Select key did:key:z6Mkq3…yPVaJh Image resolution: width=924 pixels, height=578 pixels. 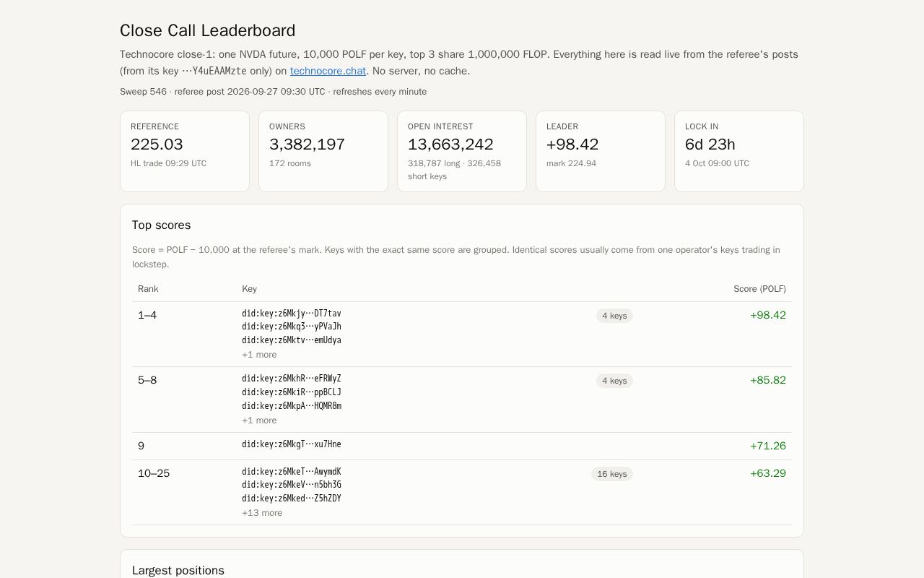[x=292, y=327]
